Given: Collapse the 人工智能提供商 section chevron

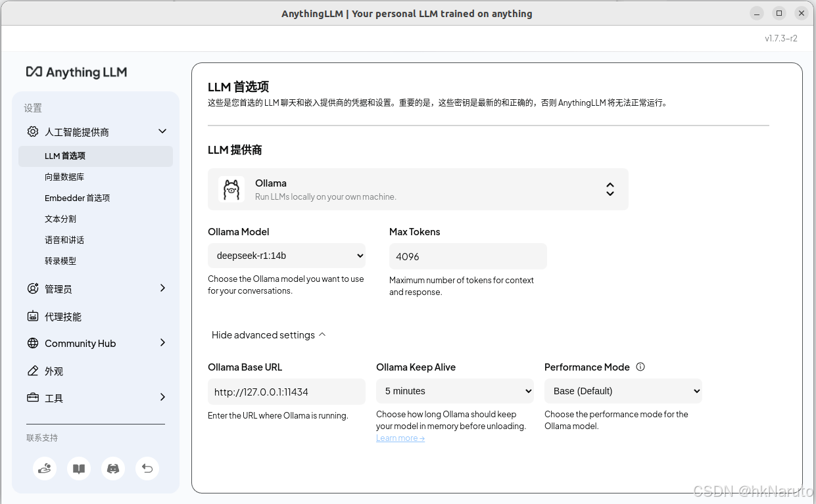Looking at the screenshot, I should (162, 131).
